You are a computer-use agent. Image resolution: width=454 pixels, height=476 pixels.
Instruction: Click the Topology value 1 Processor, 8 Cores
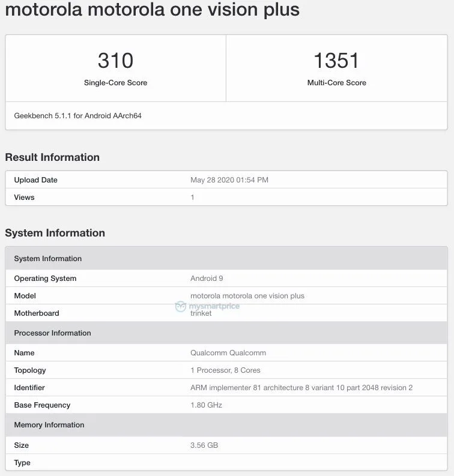pos(225,370)
